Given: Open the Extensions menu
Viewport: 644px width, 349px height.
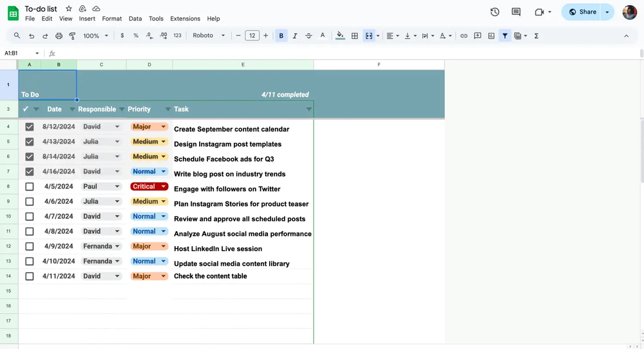Looking at the screenshot, I should pos(185,19).
